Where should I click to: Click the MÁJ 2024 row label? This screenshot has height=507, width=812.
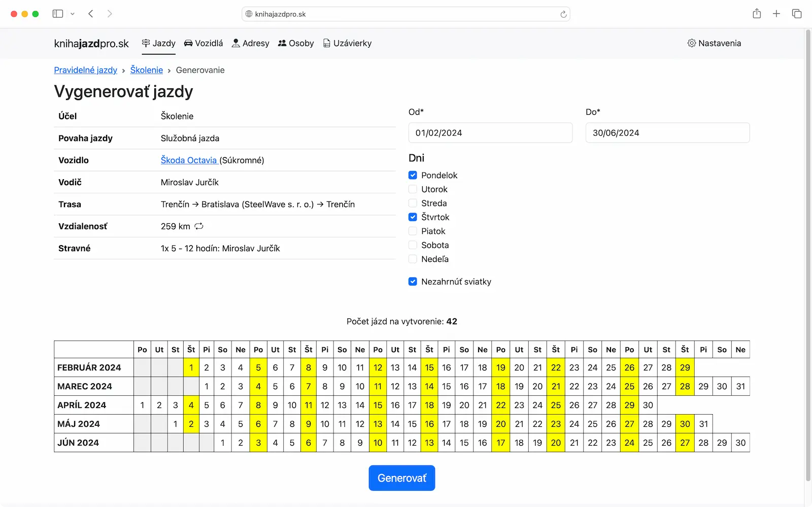(79, 424)
